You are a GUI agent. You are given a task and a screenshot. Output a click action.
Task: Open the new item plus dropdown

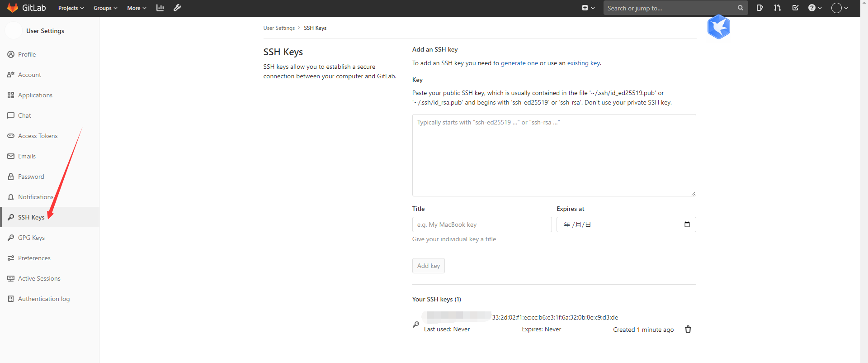coord(588,8)
